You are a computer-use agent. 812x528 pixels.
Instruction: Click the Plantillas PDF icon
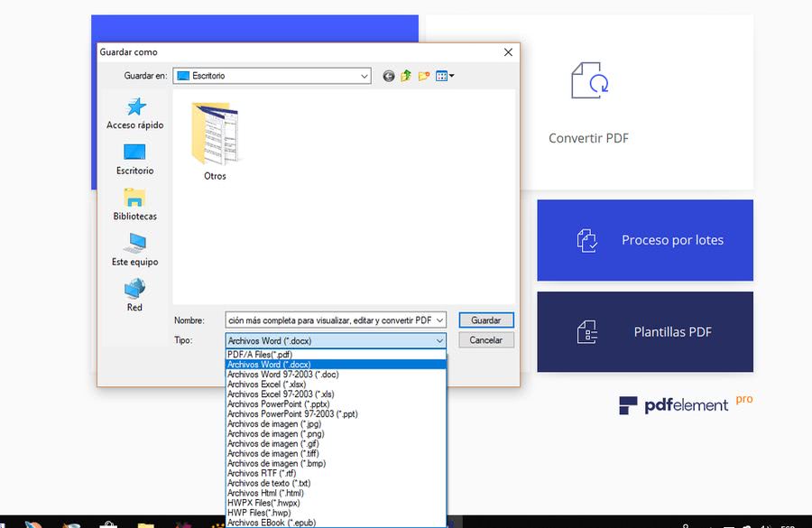click(x=587, y=331)
